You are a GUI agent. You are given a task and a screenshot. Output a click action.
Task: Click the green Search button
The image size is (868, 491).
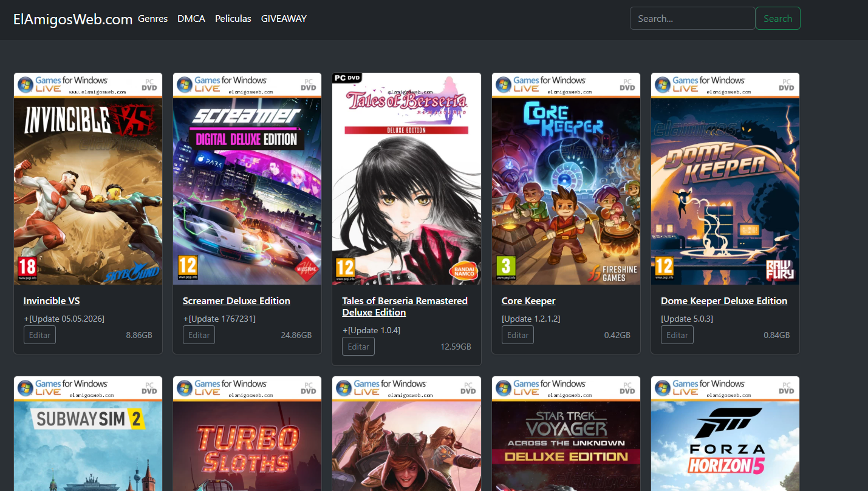tap(778, 18)
